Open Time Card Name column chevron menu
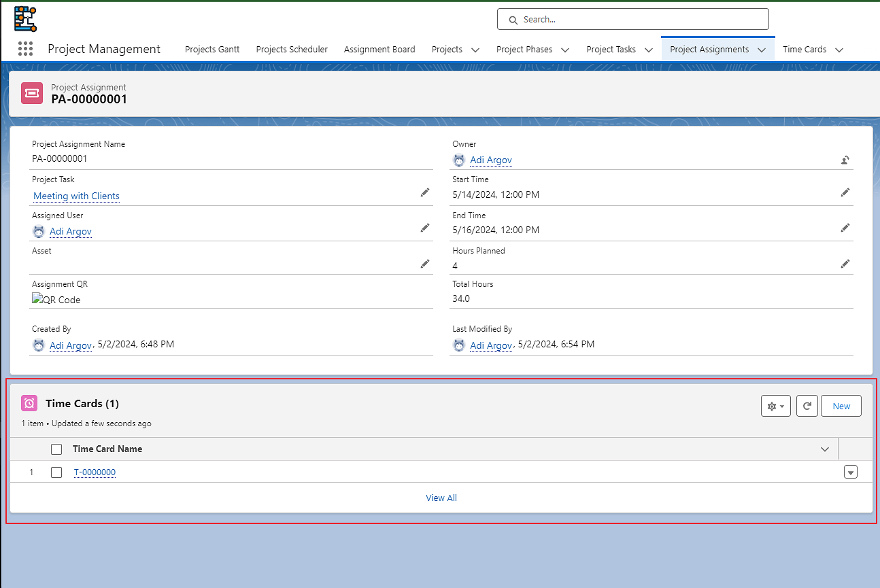The width and height of the screenshot is (880, 588). pos(825,449)
